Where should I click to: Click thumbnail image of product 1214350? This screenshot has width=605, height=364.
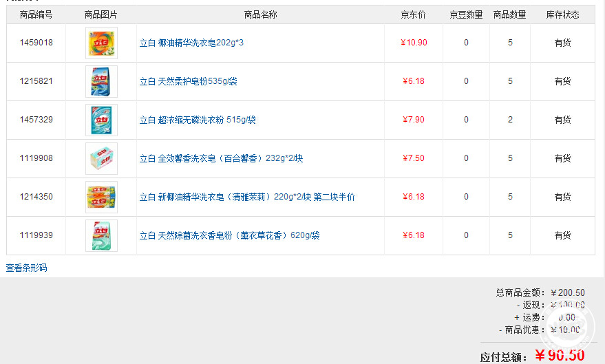pyautogui.click(x=101, y=197)
